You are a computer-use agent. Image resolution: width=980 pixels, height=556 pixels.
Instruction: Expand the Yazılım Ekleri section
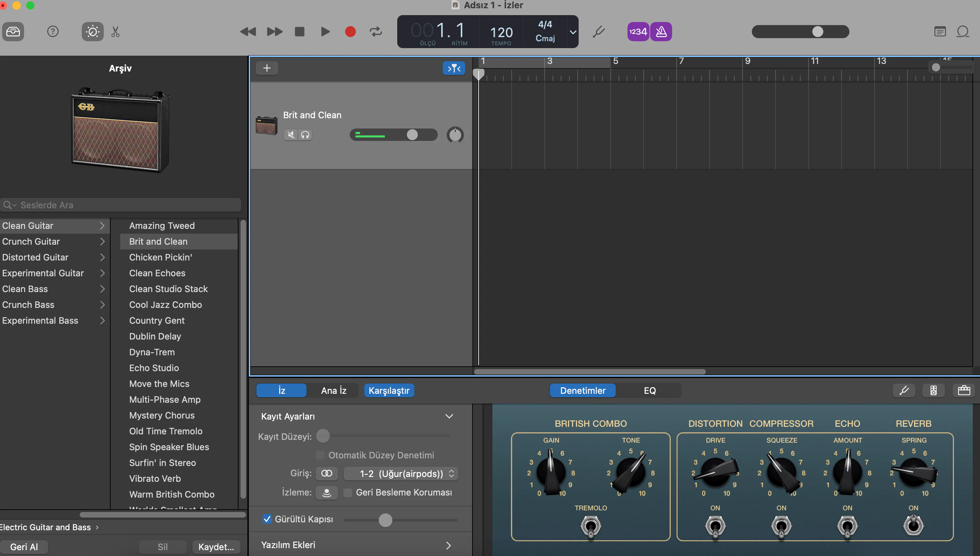(448, 545)
